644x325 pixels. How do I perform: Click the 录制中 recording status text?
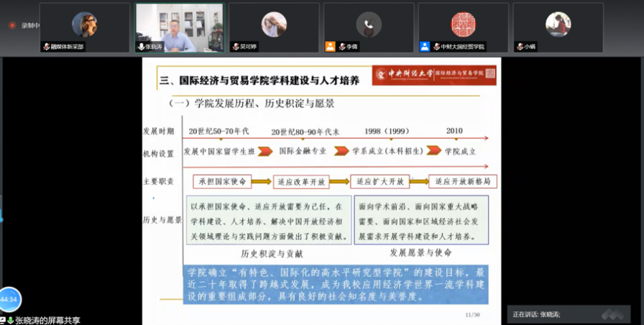point(29,25)
